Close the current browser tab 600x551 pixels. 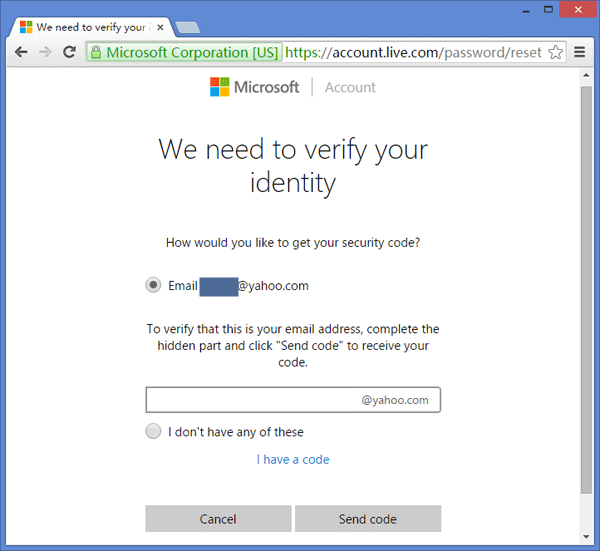click(165, 27)
